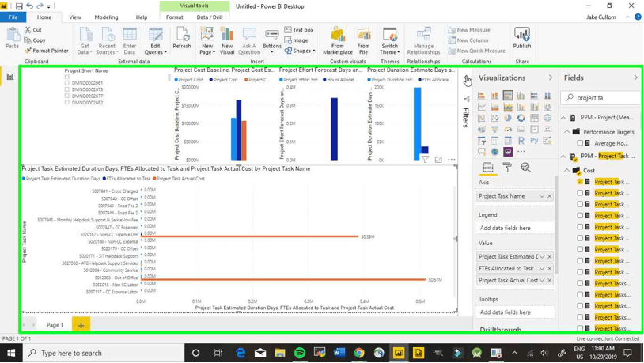Choose the Python (Py) visual
The width and height of the screenshot is (644, 363).
click(534, 141)
